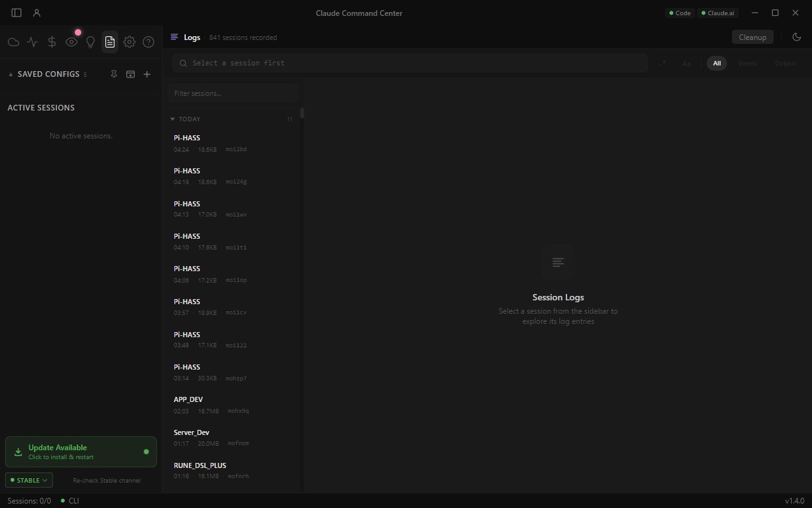Click the v1.4.0 version label
Viewport: 812px width, 508px height.
tap(794, 501)
